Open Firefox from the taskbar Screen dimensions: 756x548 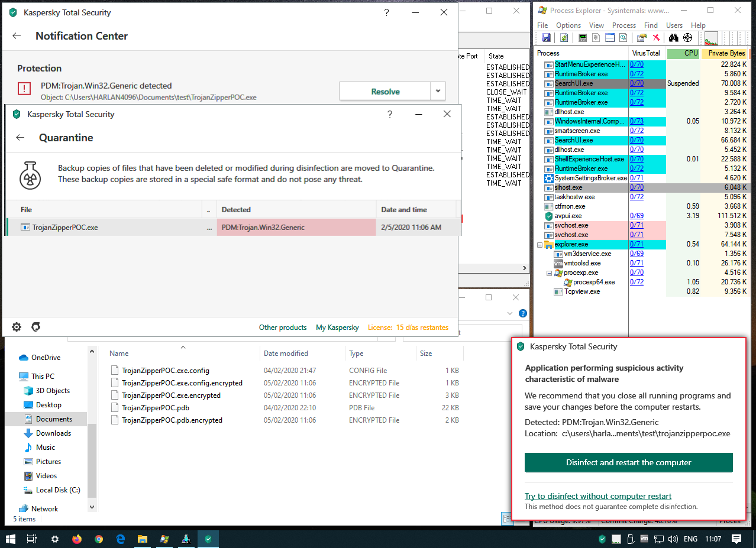click(x=77, y=539)
